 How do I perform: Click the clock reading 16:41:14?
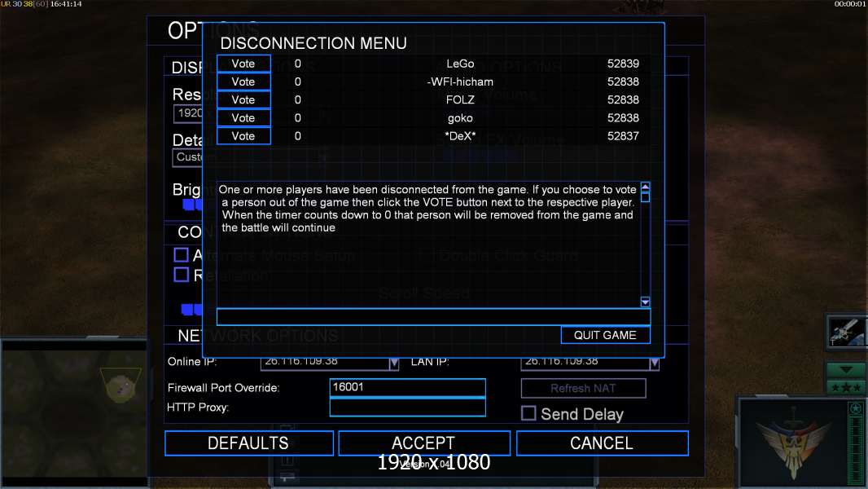point(66,4)
